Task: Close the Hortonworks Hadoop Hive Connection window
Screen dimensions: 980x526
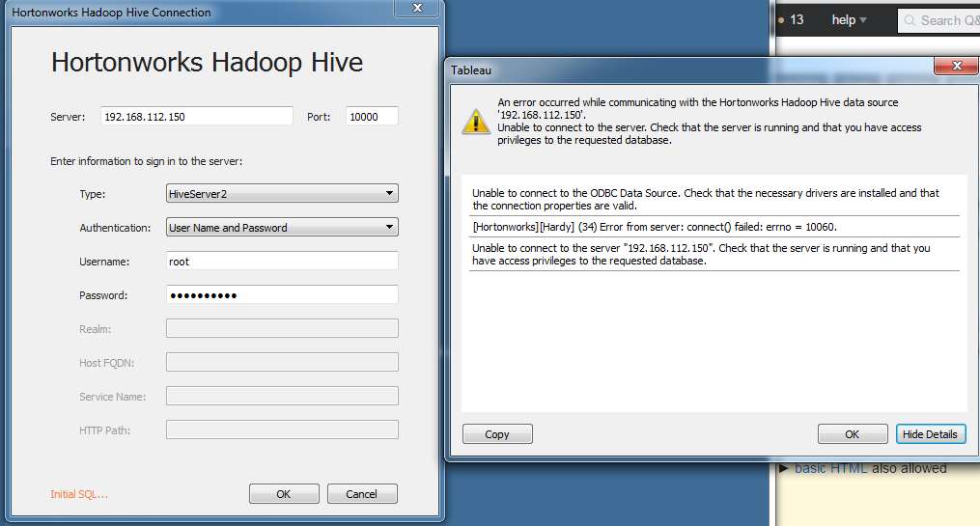Action: [416, 9]
